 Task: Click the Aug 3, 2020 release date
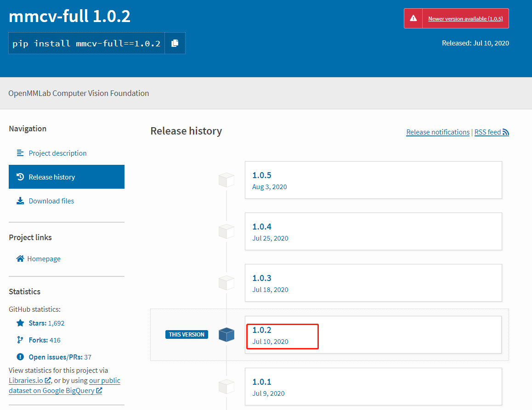point(269,187)
